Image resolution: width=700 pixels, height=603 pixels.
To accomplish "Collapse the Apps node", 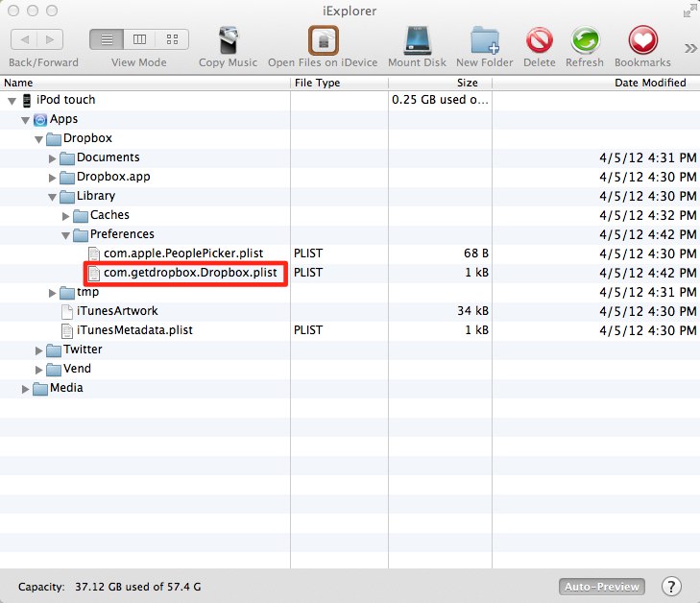I will coord(26,120).
